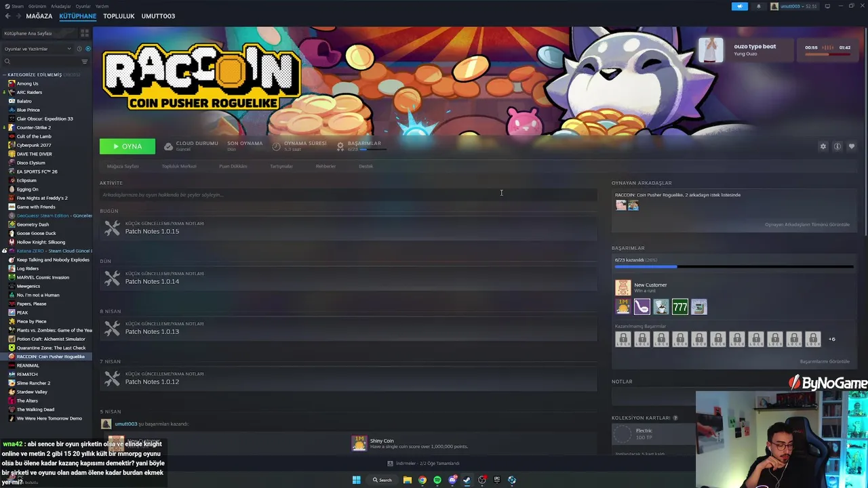Open the Windows Start button

click(356, 480)
